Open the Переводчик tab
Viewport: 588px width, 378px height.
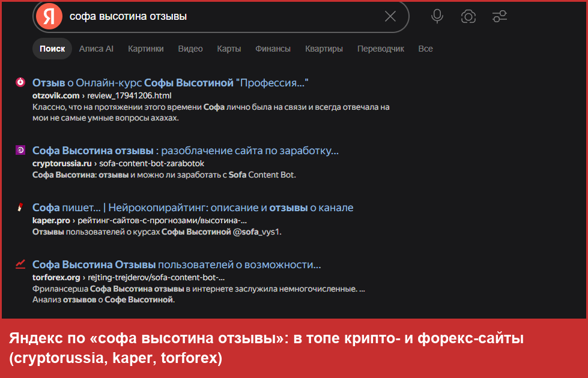(381, 49)
